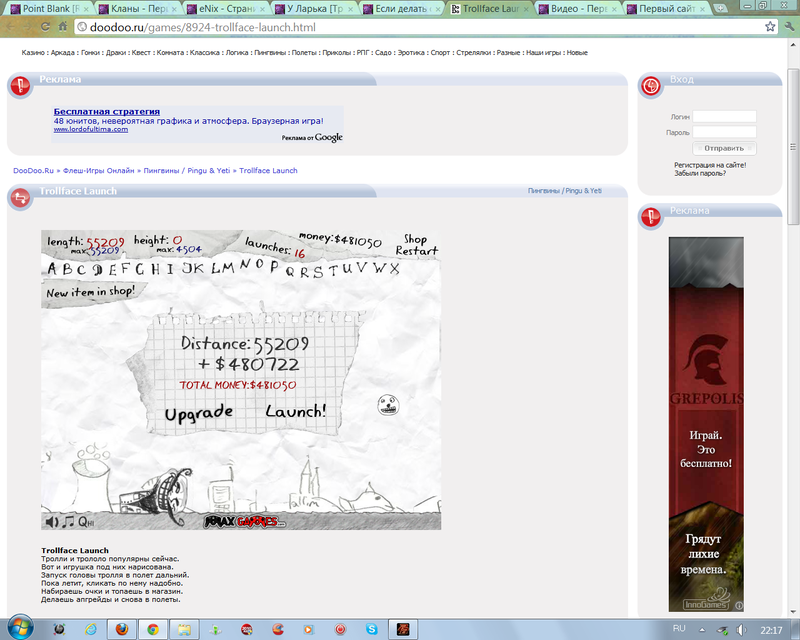Viewport: 800px width, 640px height.
Task: Open Забыли пароль link
Action: [699, 173]
